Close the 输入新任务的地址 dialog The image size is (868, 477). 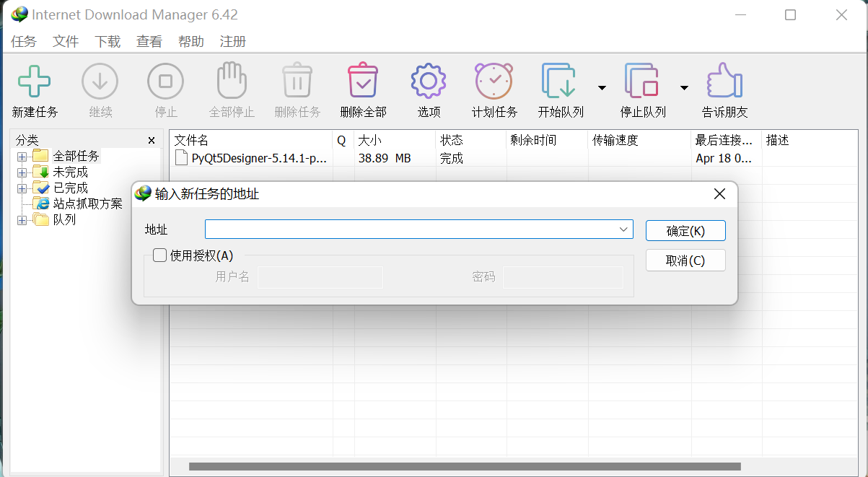(x=719, y=193)
